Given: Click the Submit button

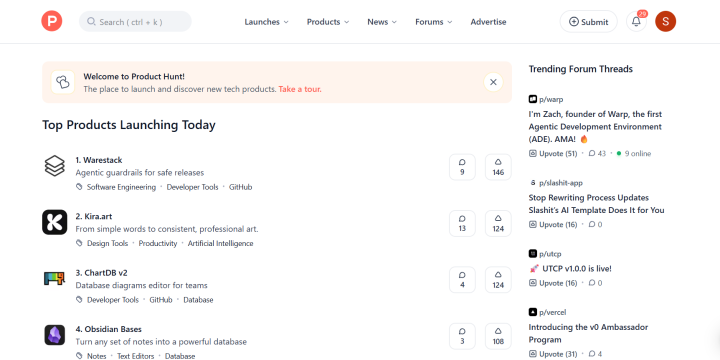Looking at the screenshot, I should tap(589, 22).
